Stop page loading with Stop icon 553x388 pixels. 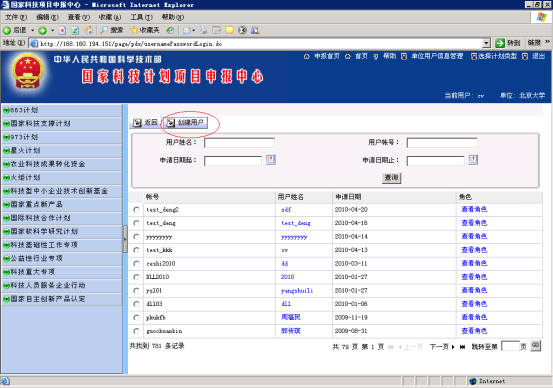(x=62, y=30)
